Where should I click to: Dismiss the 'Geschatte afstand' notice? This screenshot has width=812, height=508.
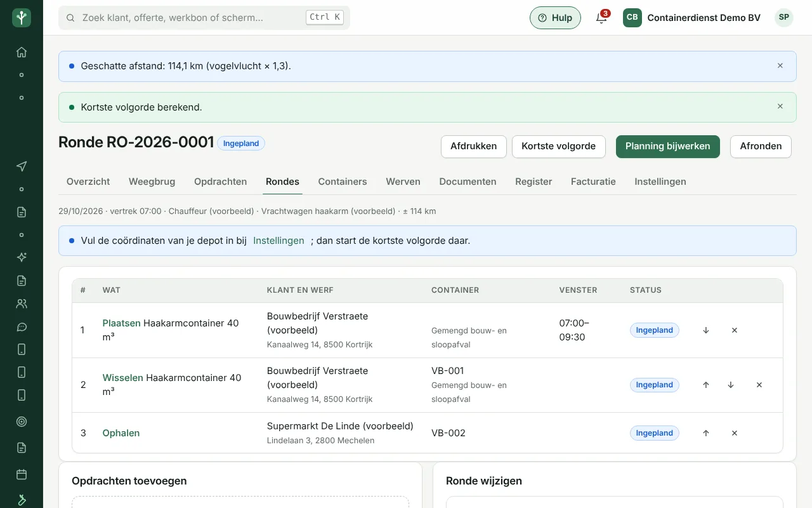point(780,65)
